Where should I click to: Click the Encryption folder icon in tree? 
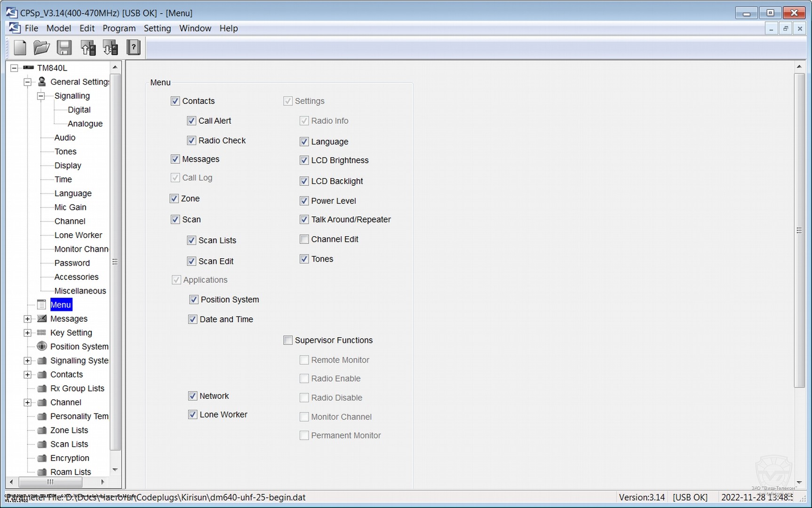(x=42, y=458)
